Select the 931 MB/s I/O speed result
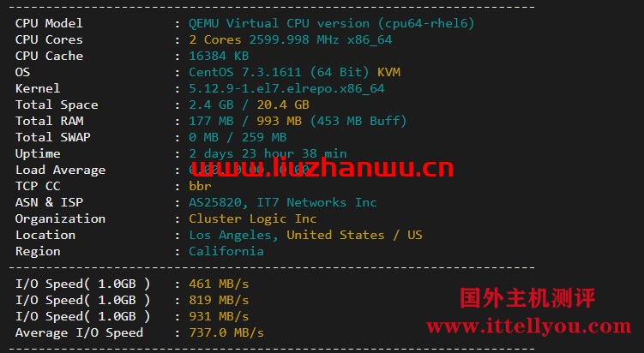Image resolution: width=644 pixels, height=353 pixels. coord(219,316)
